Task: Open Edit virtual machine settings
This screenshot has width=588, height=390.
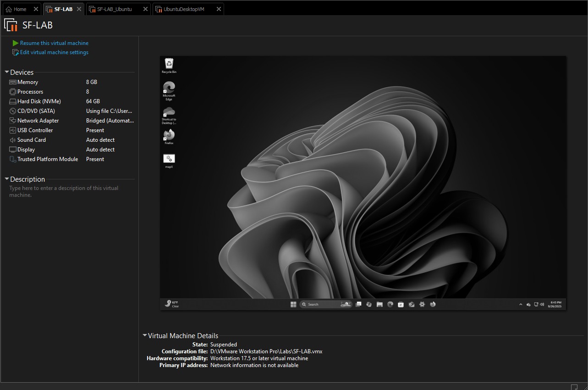Action: [54, 52]
